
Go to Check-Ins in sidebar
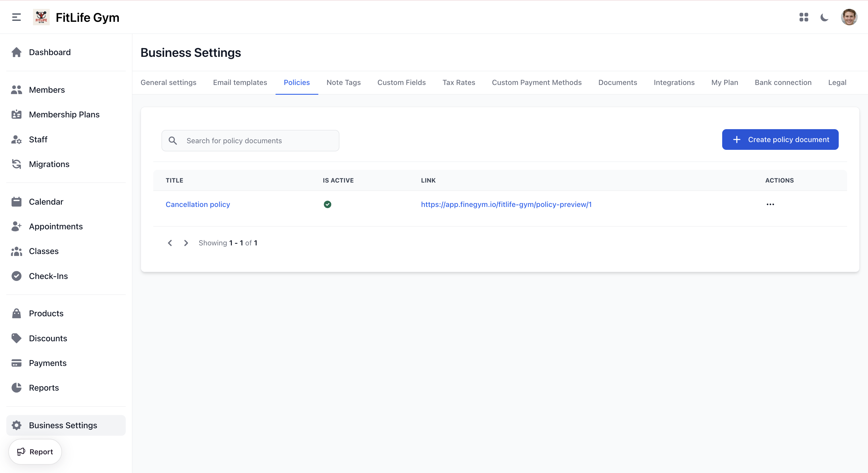[48, 276]
